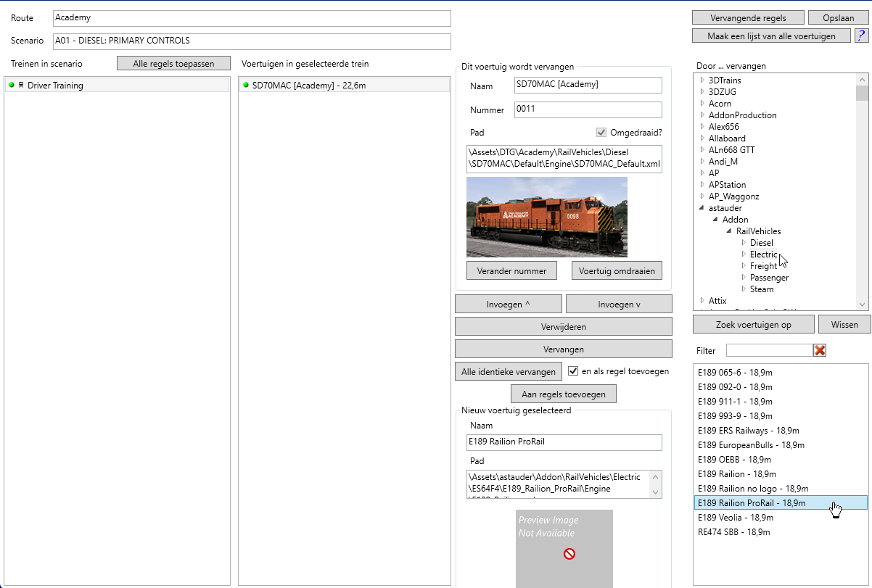Viewport: 872px width, 588px height.
Task: Toggle the 'en als regel toevoegen' checkbox
Action: coord(573,371)
